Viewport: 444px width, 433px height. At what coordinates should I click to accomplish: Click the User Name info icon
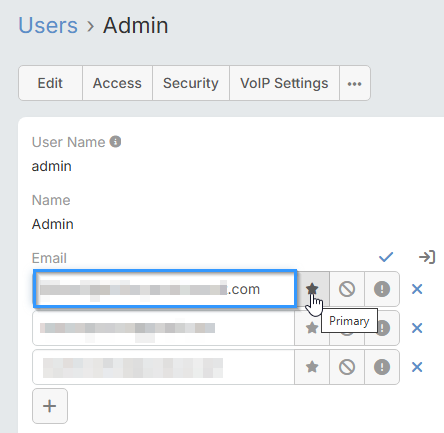[x=115, y=142]
